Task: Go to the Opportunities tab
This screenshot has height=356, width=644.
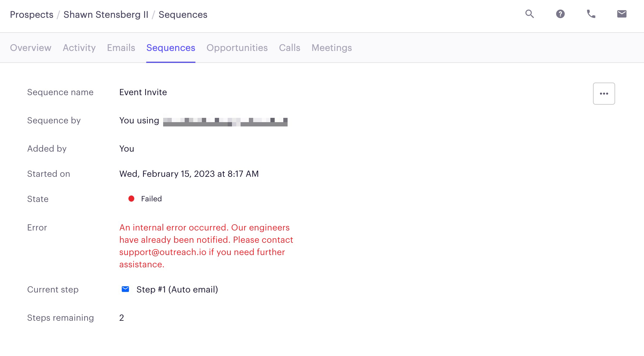Action: (x=237, y=48)
